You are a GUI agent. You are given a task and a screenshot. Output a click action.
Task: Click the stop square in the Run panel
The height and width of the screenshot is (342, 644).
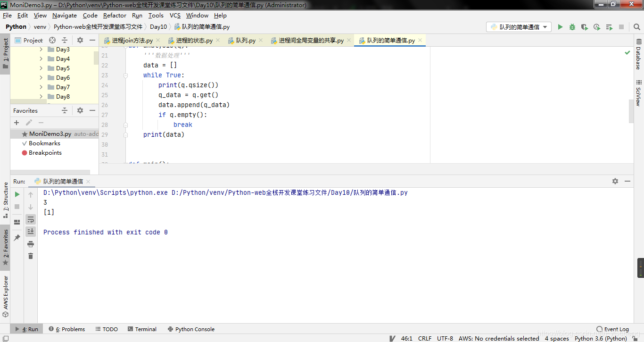pyautogui.click(x=17, y=207)
